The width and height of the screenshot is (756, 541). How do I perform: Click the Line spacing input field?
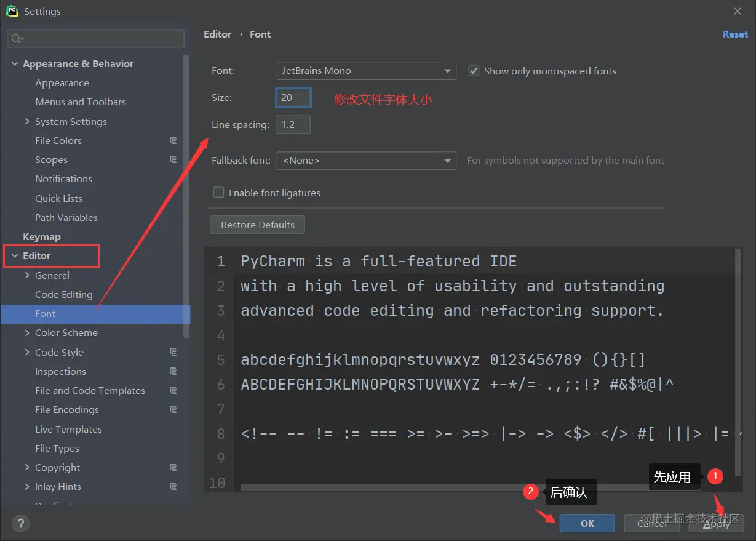pos(293,125)
